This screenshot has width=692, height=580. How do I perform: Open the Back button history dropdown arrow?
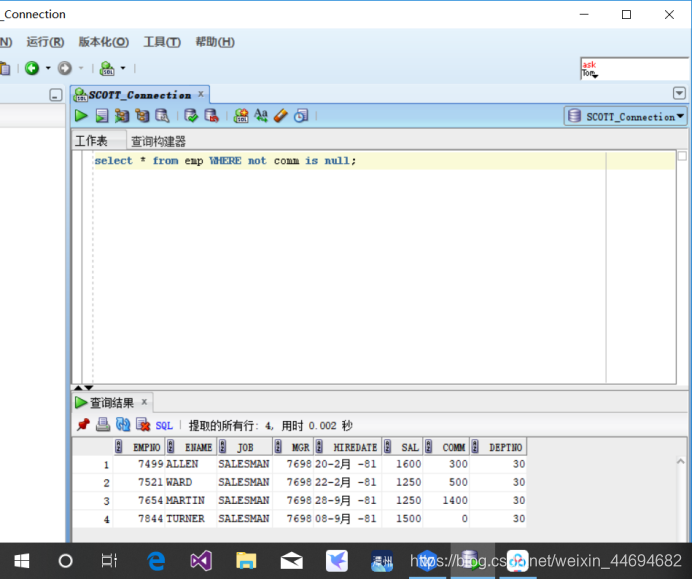(x=48, y=68)
